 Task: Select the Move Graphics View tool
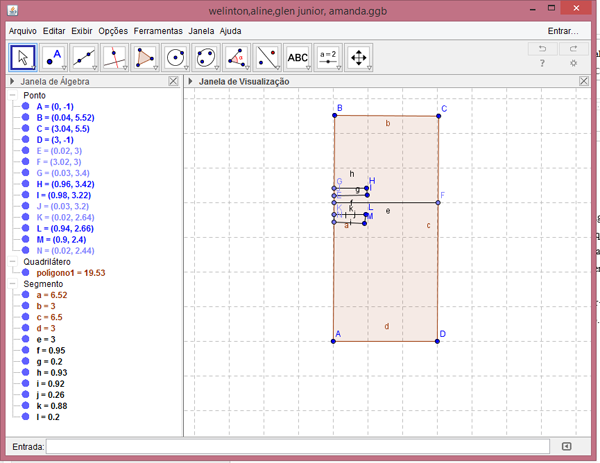358,57
